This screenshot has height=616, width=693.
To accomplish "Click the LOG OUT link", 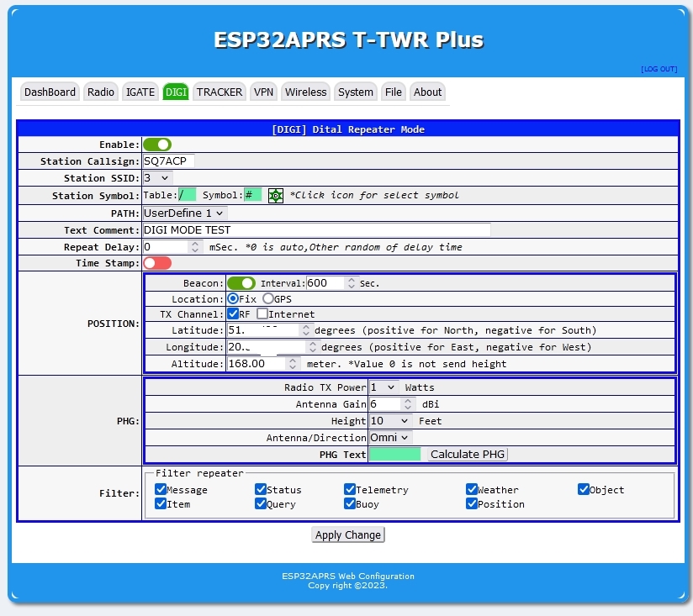I will (x=659, y=69).
